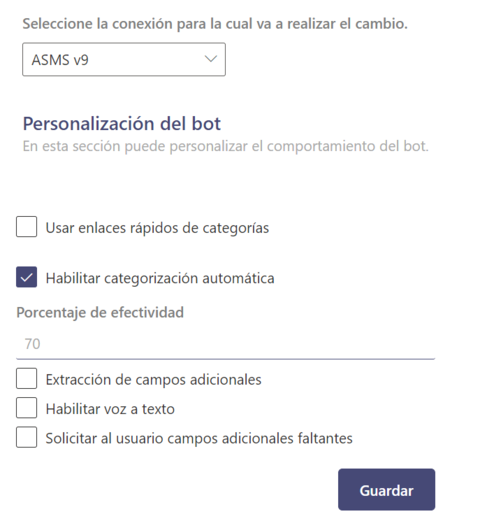The image size is (480, 528).
Task: Click the Habilitar categorización automática label text
Action: pyautogui.click(x=160, y=278)
